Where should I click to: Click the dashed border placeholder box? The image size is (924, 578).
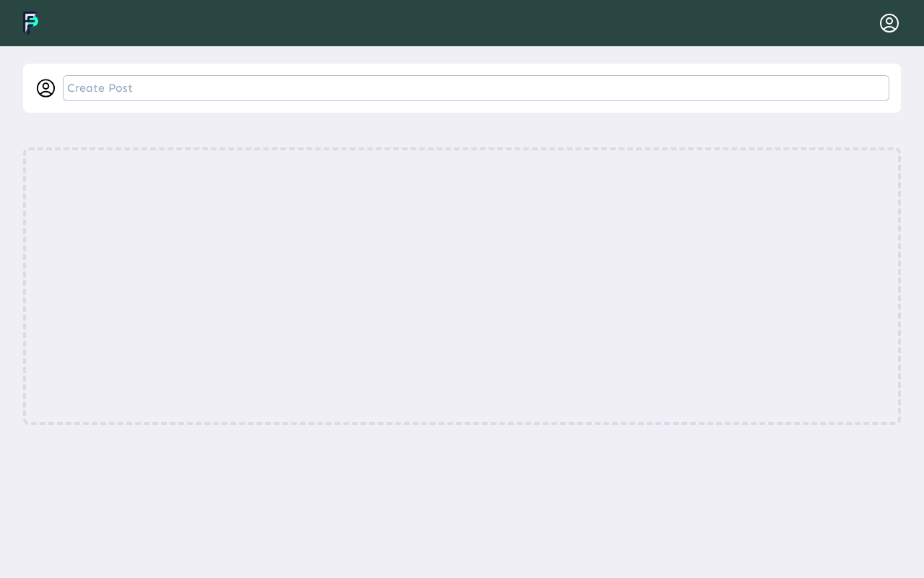coord(462,286)
